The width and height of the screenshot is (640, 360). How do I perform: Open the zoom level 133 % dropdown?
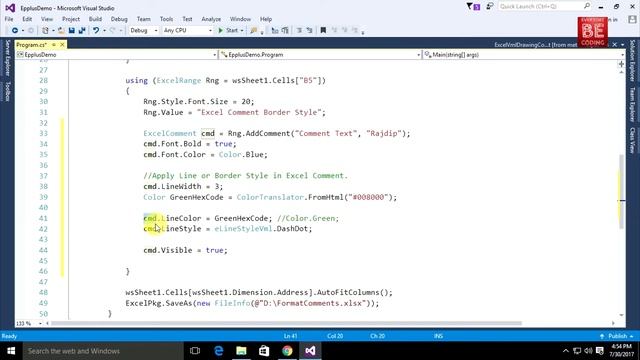coord(40,324)
